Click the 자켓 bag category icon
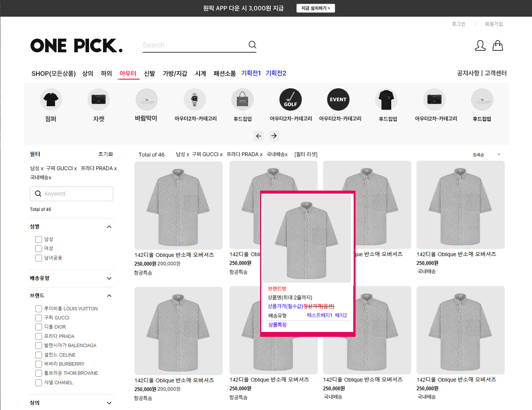Viewport: 532px width, 410px height. coord(98,100)
